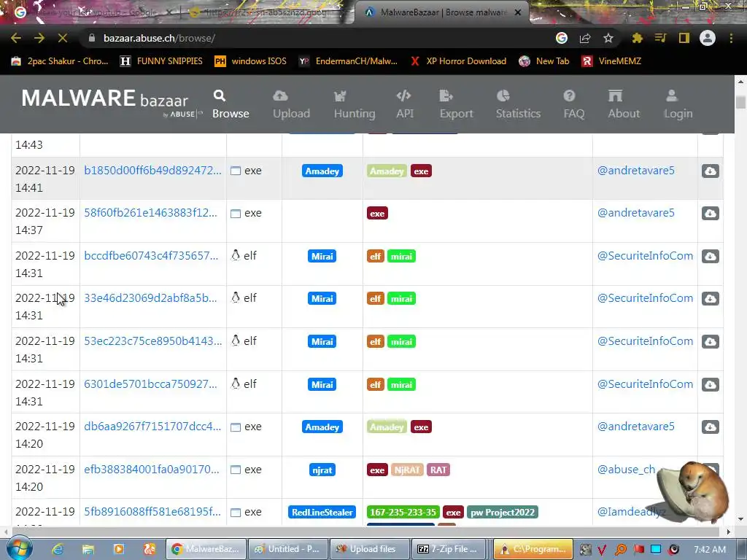Download the 33e46d23069d2abf8a5b sample

point(710,298)
